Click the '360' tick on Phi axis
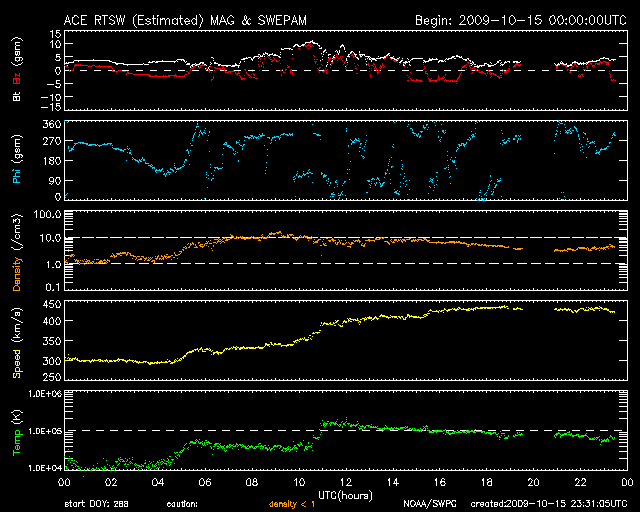This screenshot has height=512, width=640. [52, 124]
